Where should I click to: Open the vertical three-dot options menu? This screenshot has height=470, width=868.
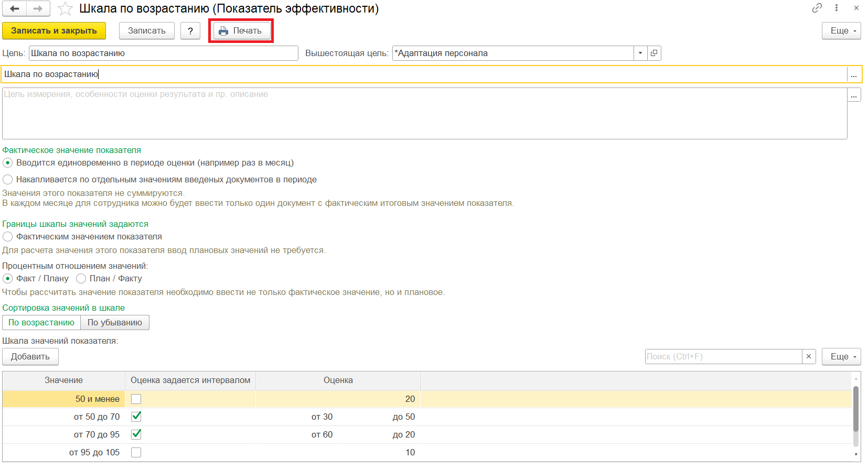click(x=837, y=8)
